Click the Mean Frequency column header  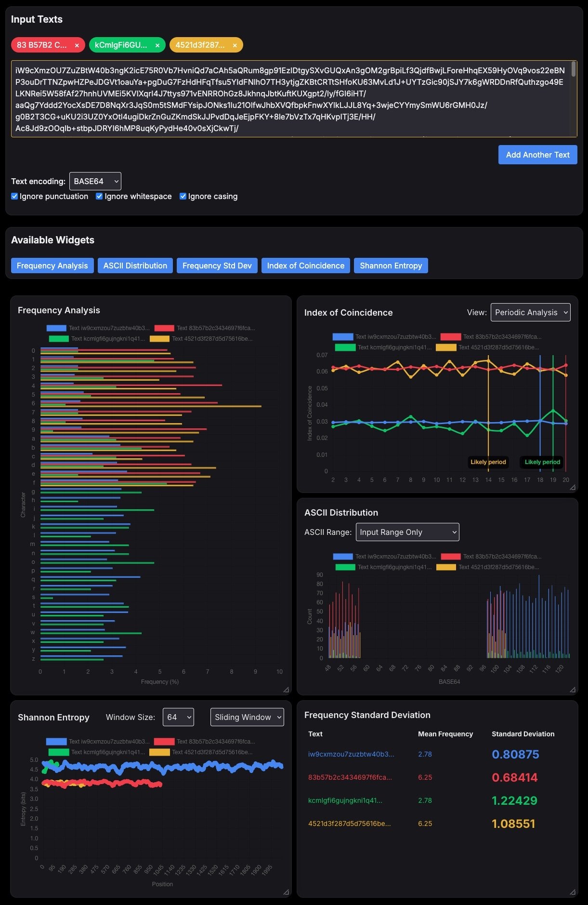pos(445,734)
